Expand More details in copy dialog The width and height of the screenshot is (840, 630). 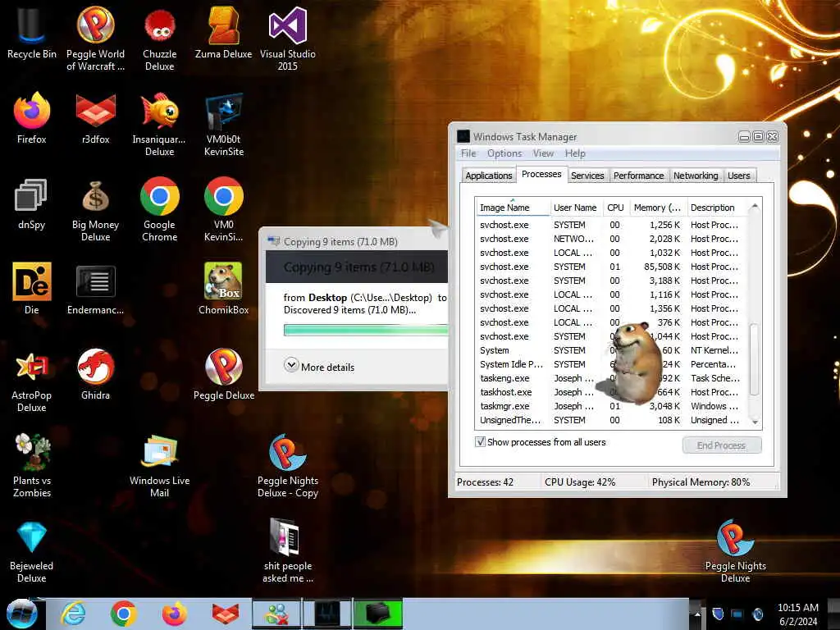coord(319,367)
